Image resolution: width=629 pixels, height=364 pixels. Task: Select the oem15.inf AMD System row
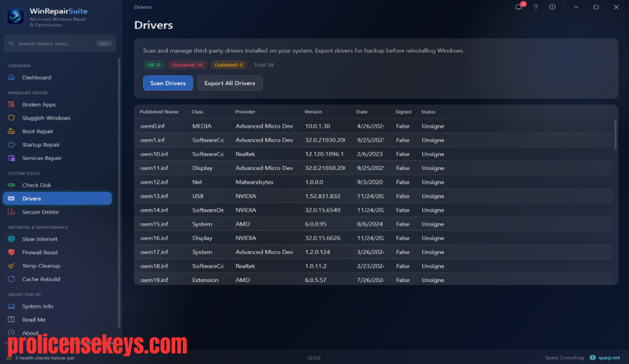pos(373,224)
